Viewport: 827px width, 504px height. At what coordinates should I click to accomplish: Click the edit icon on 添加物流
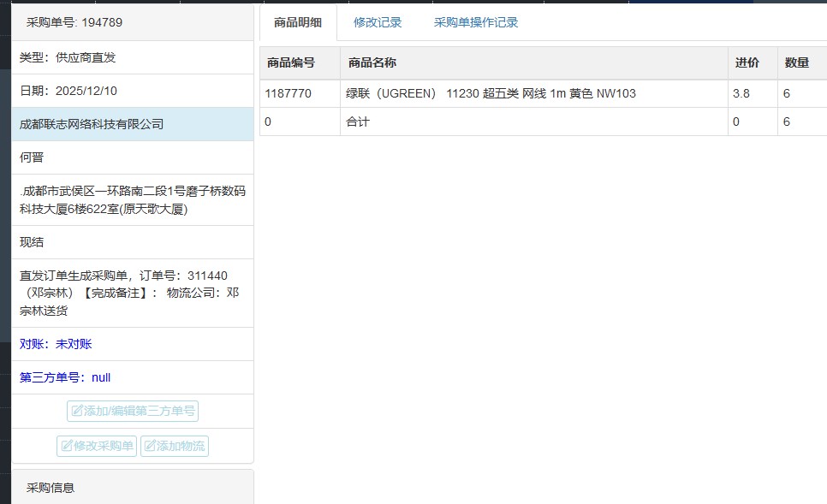point(151,447)
